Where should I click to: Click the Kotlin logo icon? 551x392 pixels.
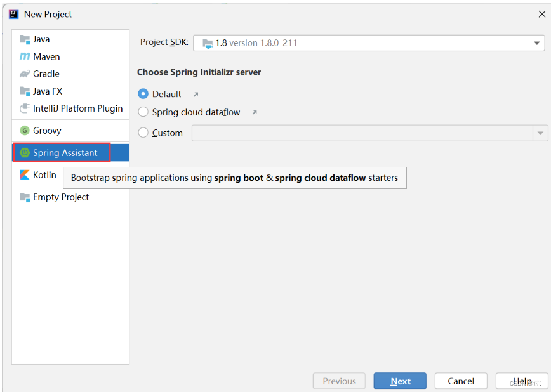25,174
